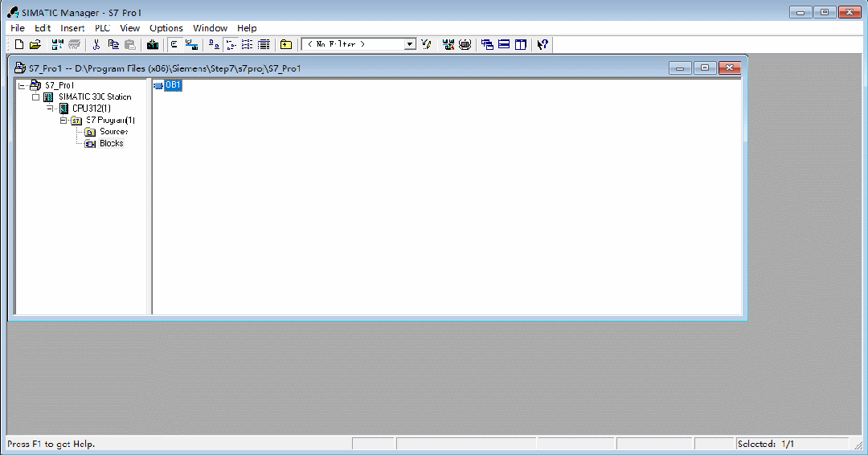Open the filter settings icon

pyautogui.click(x=426, y=44)
